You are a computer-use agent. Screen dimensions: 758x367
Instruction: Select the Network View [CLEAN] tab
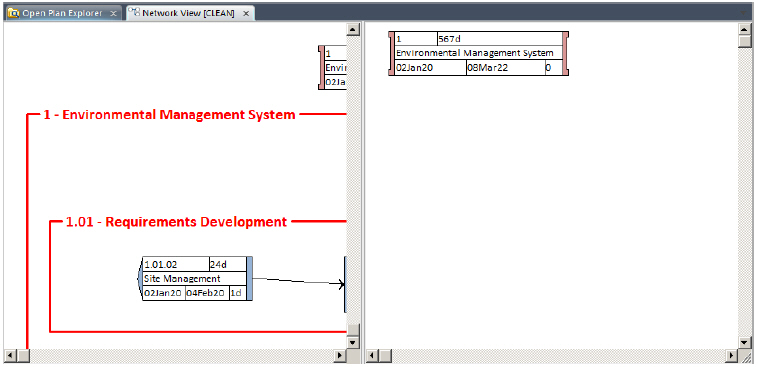(x=190, y=14)
